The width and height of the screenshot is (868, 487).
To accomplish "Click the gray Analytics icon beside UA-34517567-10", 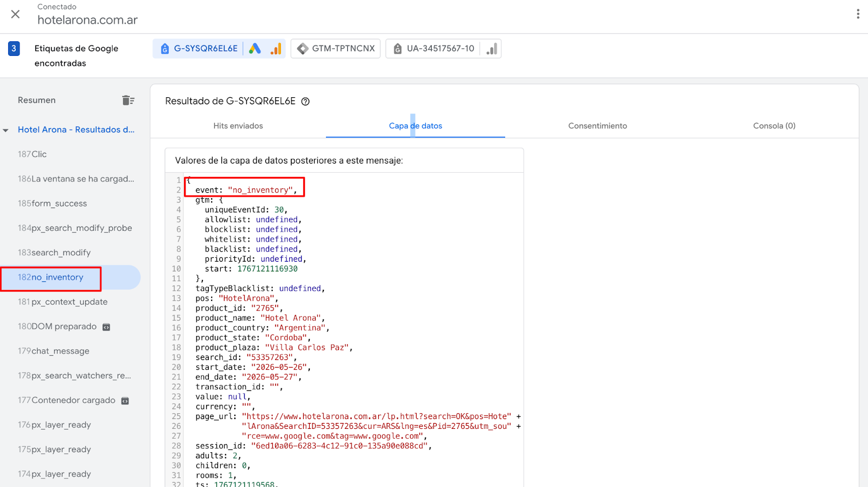I will click(x=492, y=49).
